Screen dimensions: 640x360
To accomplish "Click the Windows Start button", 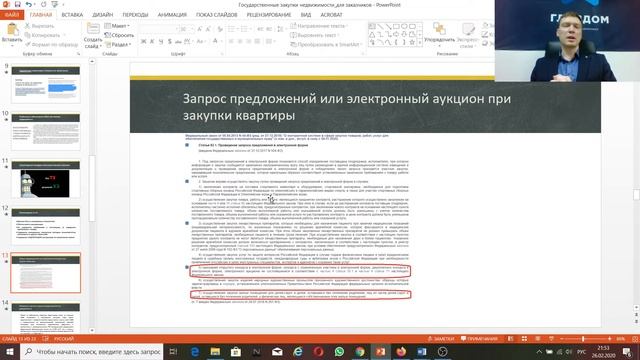I will (x=9, y=352).
